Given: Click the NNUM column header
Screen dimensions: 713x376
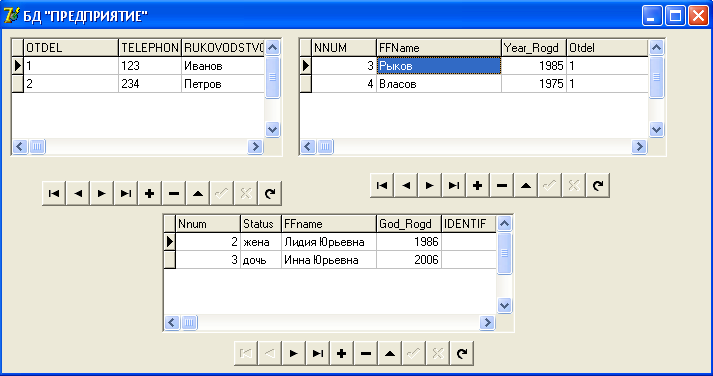Looking at the screenshot, I should pos(344,48).
